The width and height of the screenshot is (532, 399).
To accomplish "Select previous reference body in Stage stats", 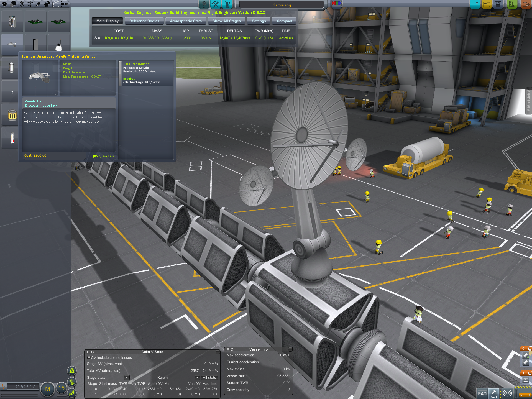I will pos(127,378).
